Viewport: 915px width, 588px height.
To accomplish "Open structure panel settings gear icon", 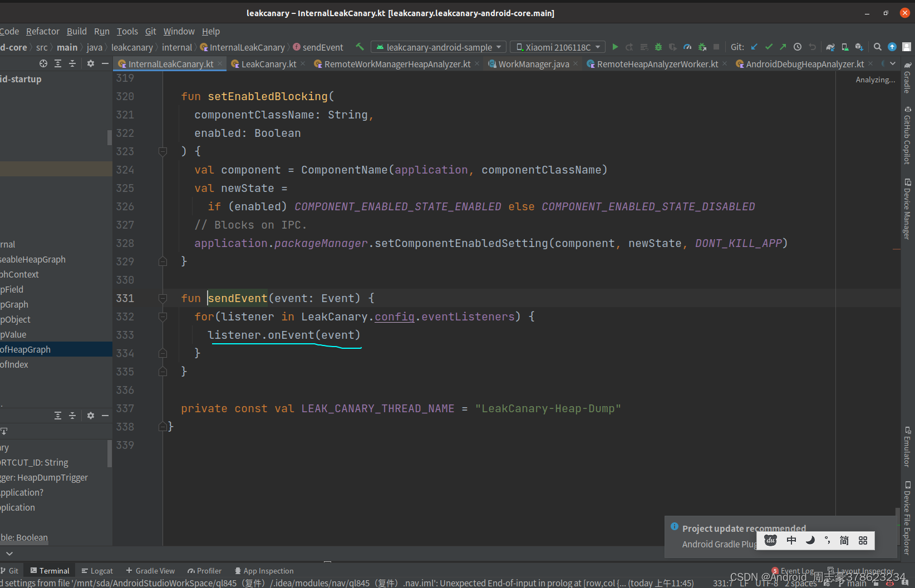I will tap(91, 416).
